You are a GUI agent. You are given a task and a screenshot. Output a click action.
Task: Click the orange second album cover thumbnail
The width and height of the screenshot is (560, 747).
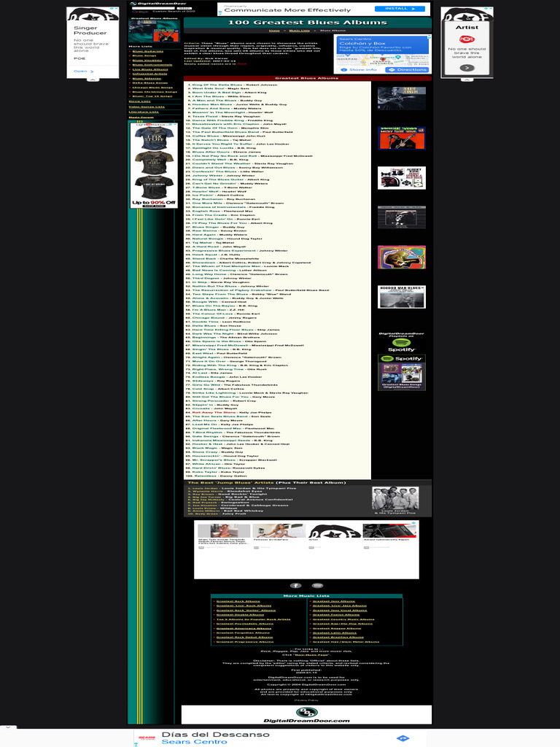(402, 138)
